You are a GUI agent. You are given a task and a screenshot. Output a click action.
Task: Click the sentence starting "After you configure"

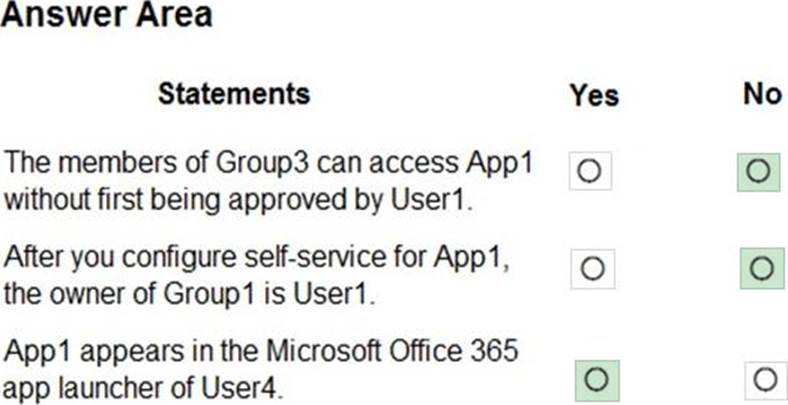pos(258,277)
